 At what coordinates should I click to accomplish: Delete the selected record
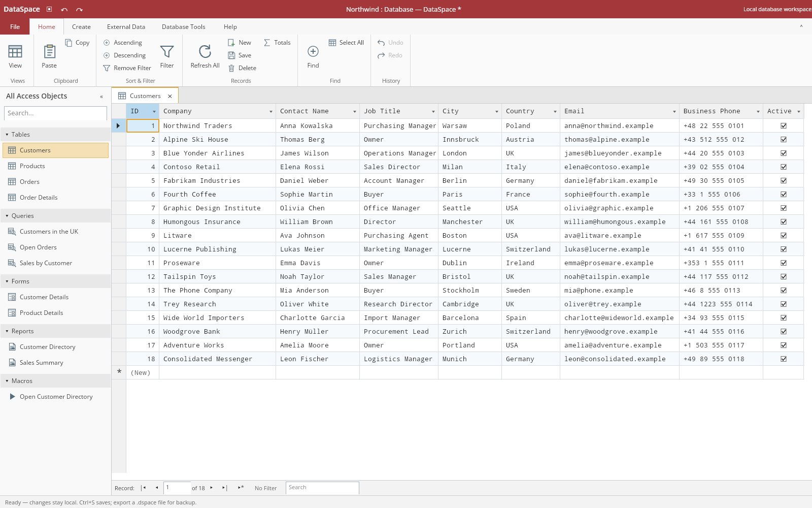point(242,68)
